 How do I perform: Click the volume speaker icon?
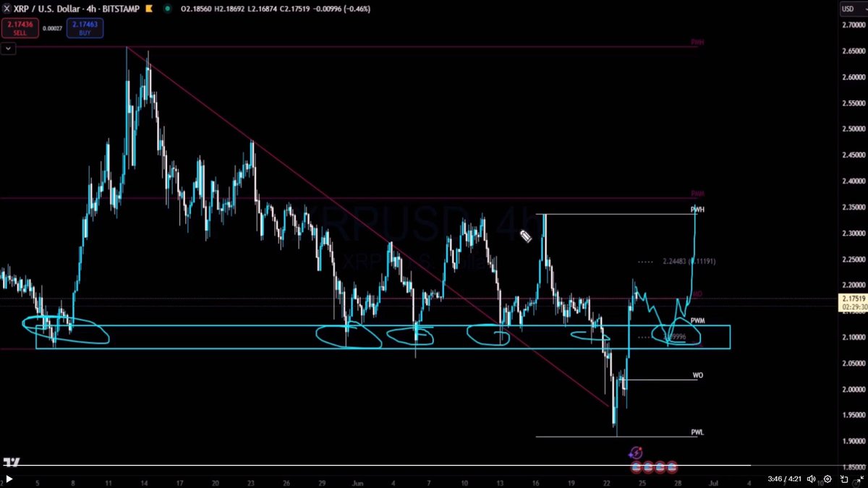811,479
